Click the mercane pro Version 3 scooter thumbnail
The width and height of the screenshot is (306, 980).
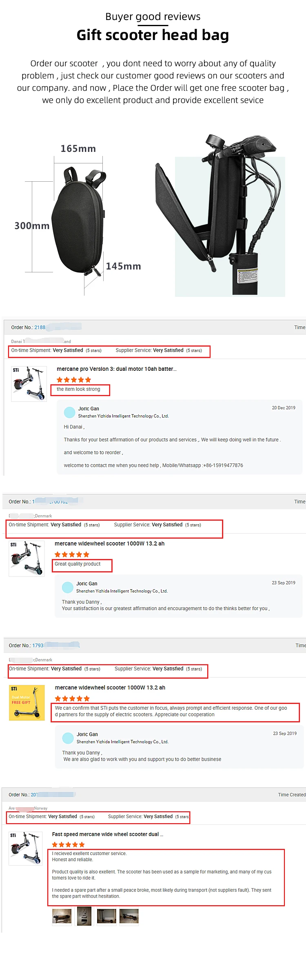click(29, 384)
